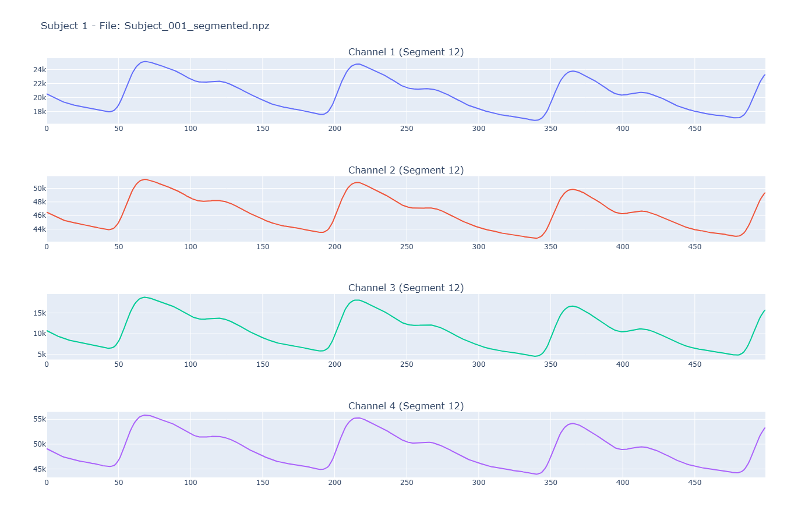Click the 45k y-axis label in Channel 4
Image resolution: width=812 pixels, height=524 pixels.
tap(40, 469)
